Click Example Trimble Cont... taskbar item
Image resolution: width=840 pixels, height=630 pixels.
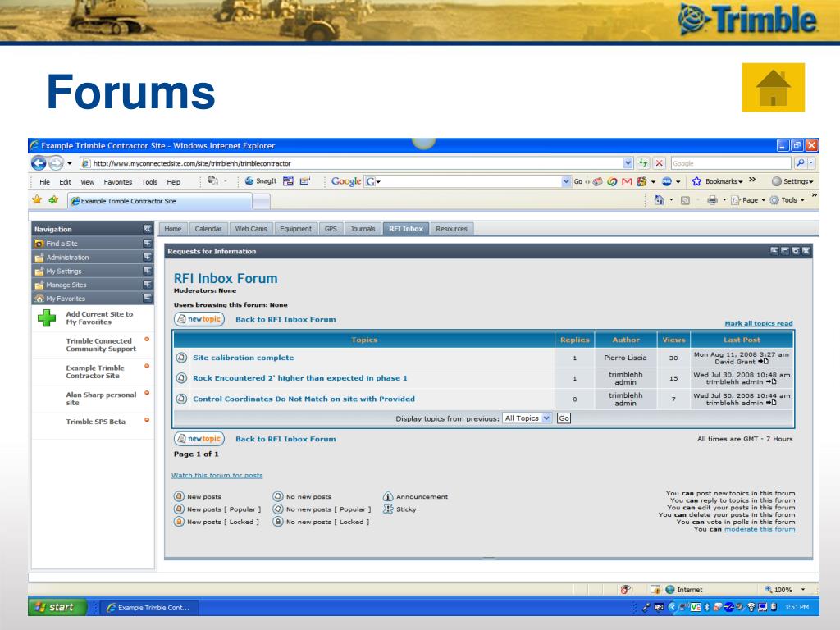[149, 608]
